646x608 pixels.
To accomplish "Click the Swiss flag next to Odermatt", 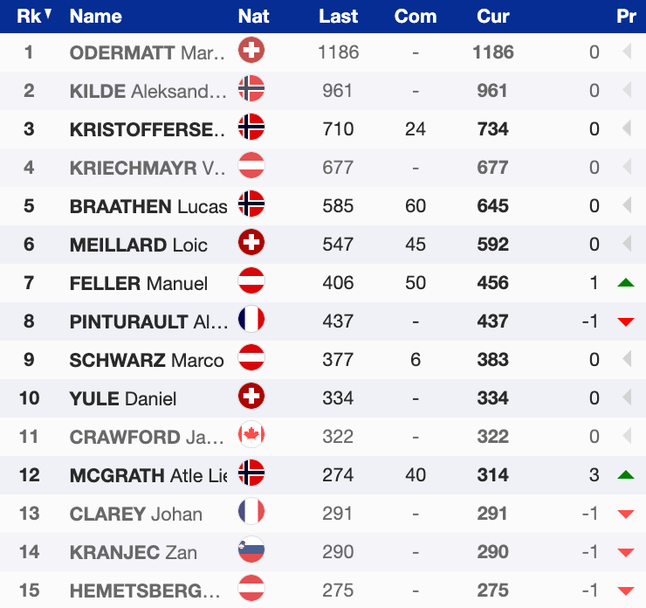I will 251,52.
